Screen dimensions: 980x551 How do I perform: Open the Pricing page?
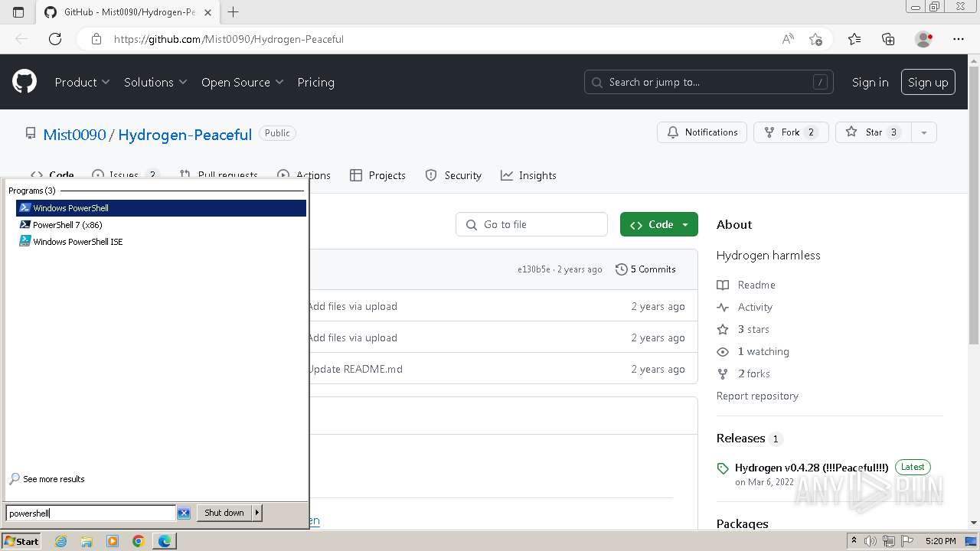tap(315, 82)
